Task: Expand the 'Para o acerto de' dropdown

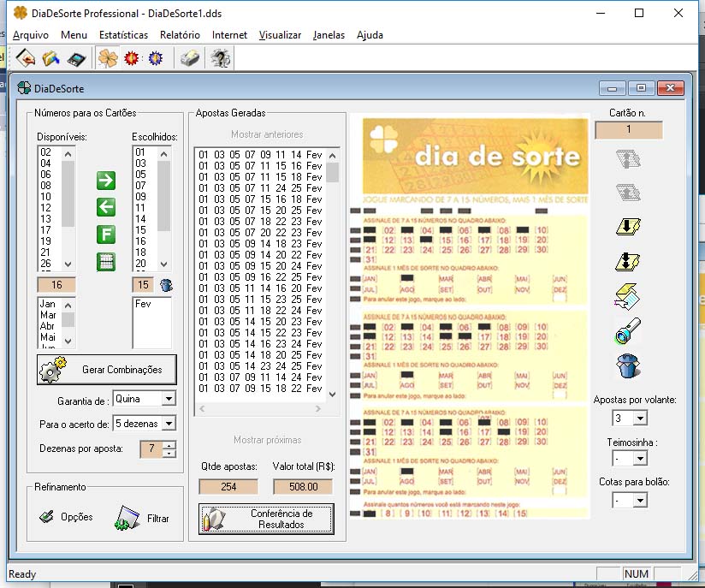Action: [x=168, y=424]
